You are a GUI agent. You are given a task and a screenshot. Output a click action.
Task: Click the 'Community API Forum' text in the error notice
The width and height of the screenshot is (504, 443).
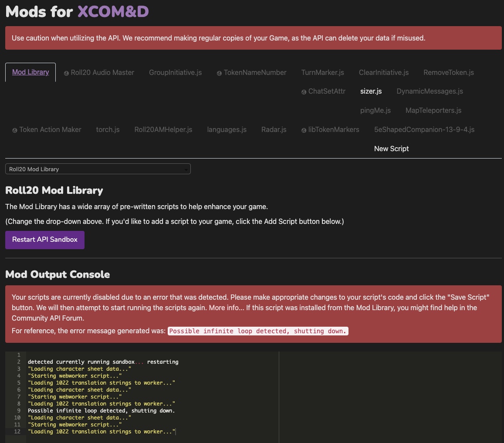pos(48,318)
